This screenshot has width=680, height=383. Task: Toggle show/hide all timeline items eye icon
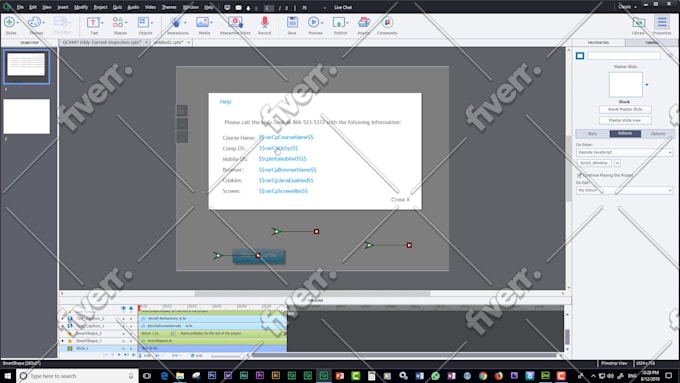pos(124,308)
